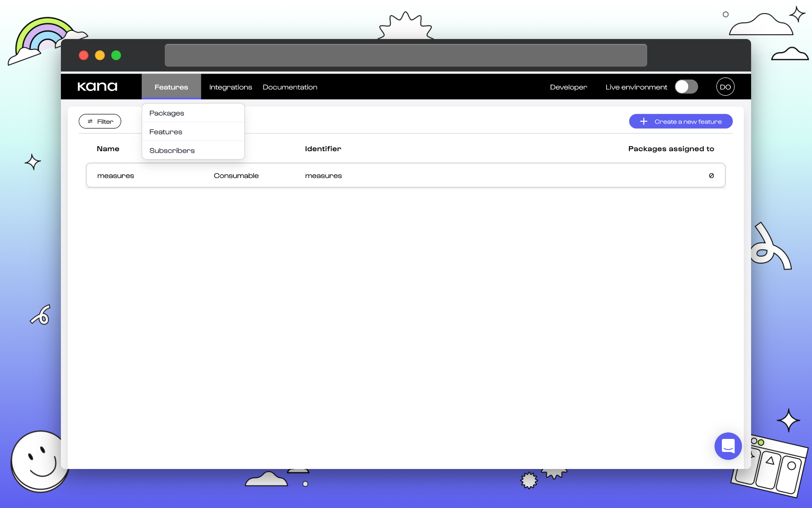Click the Kana logo
This screenshot has width=812, height=508.
(97, 87)
